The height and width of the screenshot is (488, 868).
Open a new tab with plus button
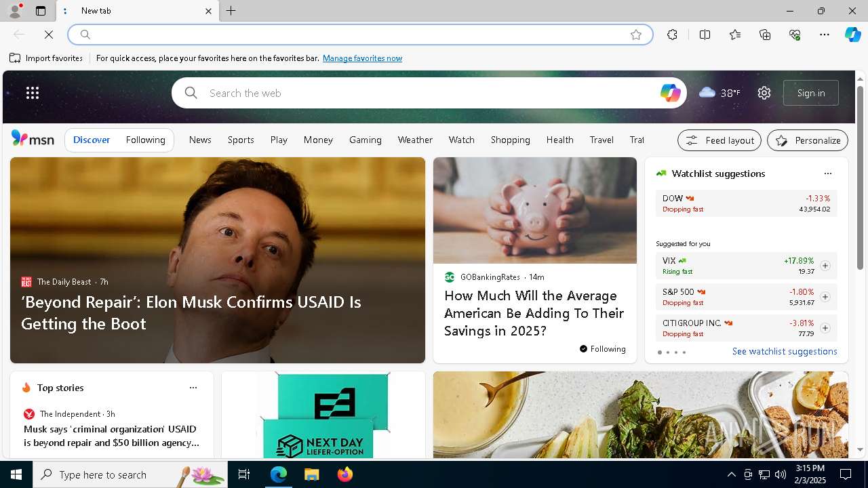231,11
